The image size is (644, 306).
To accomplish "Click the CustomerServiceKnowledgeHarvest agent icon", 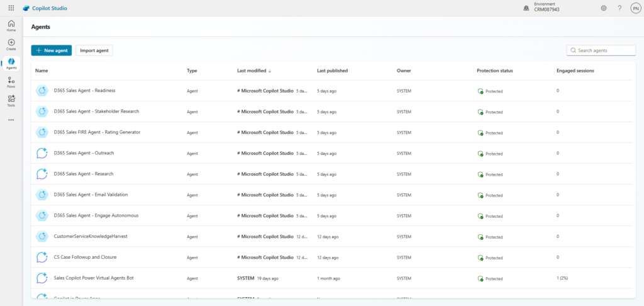I will pos(42,237).
